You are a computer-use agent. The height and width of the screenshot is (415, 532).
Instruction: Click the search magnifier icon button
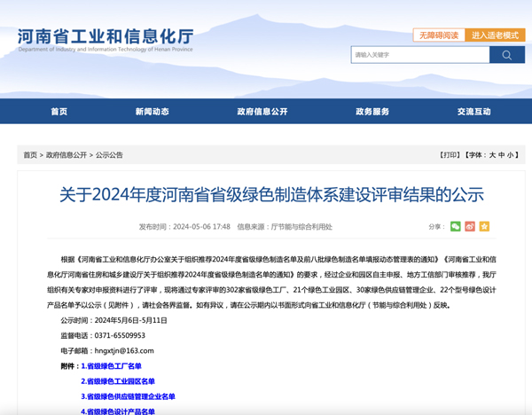click(507, 55)
